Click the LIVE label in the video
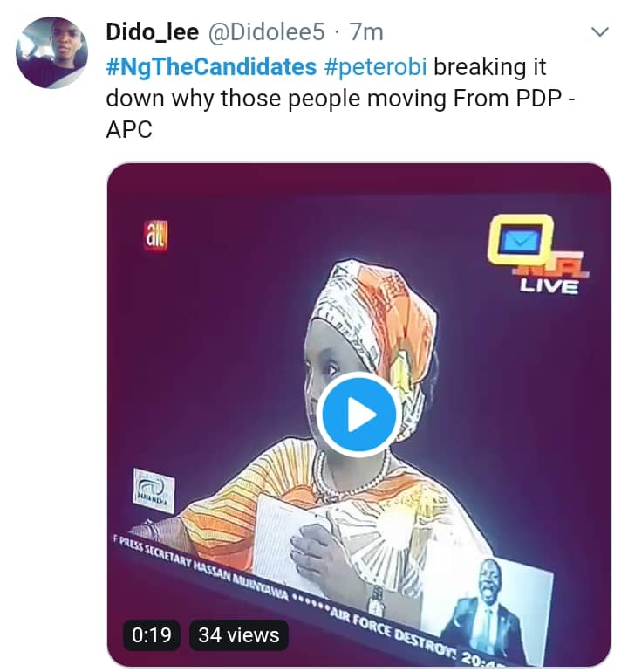This screenshot has height=672, width=628. point(549,287)
